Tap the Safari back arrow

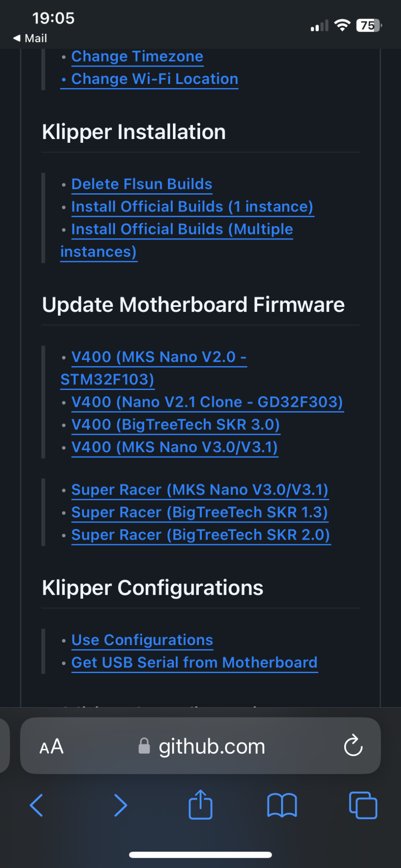tap(36, 805)
